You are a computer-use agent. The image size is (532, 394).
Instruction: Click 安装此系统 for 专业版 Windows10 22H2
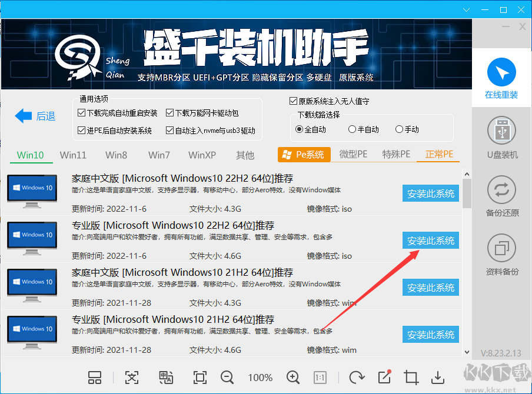click(430, 241)
